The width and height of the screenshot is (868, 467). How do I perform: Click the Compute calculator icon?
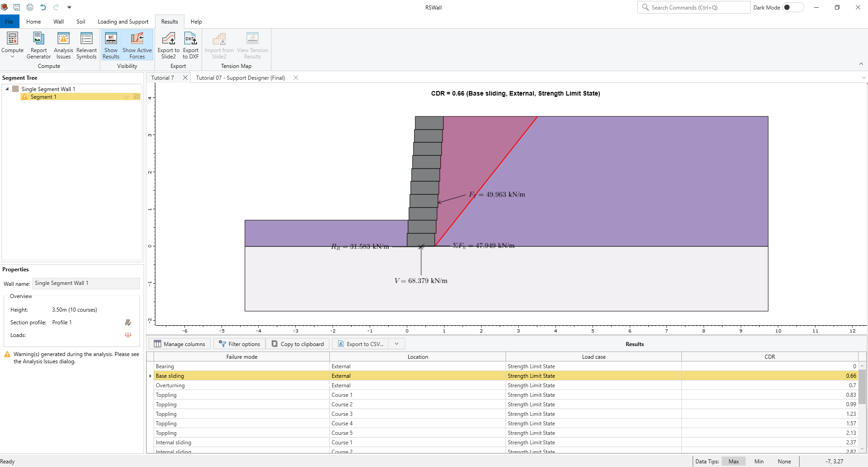(12, 39)
